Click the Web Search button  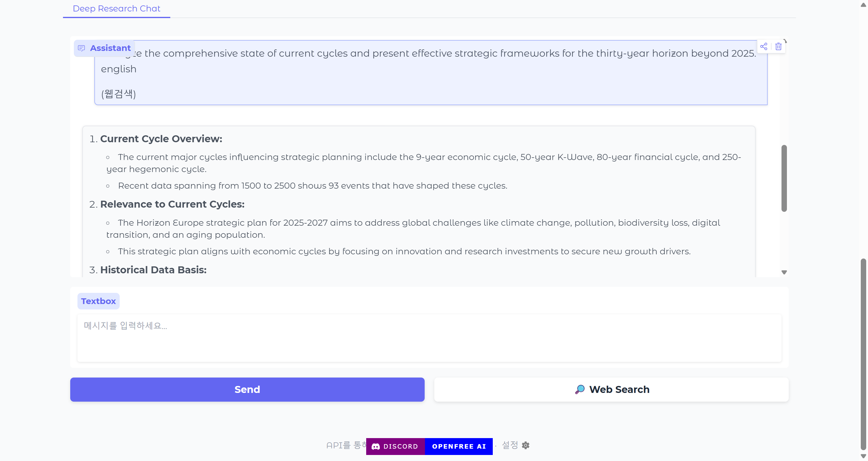coord(611,389)
